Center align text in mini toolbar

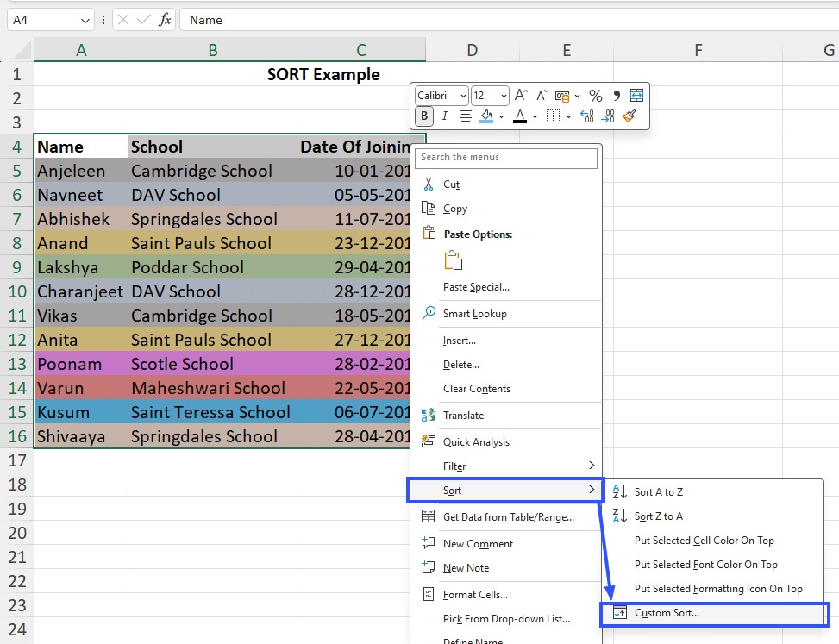tap(466, 116)
